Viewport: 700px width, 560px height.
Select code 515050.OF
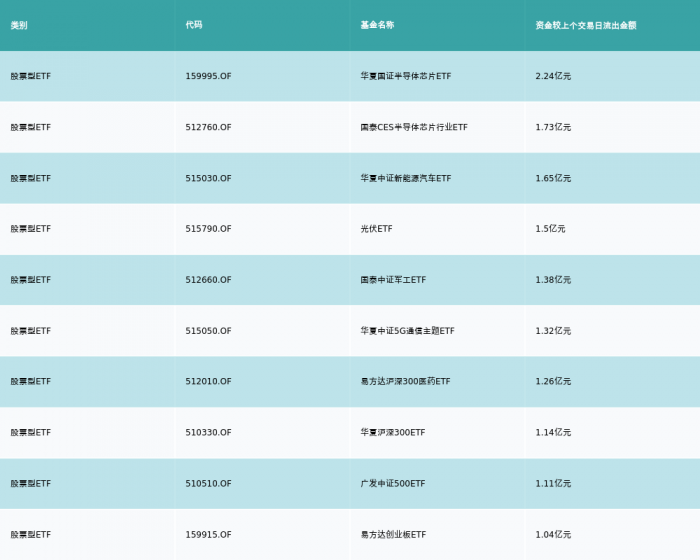coord(208,331)
